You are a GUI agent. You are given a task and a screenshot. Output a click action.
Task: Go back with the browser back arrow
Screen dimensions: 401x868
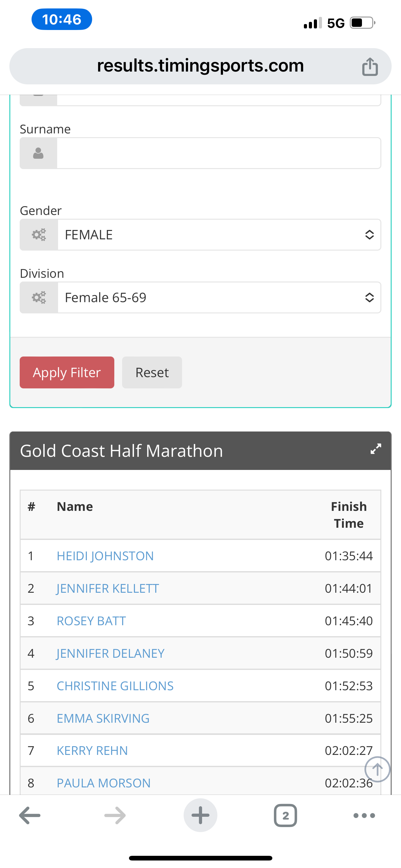(x=30, y=816)
